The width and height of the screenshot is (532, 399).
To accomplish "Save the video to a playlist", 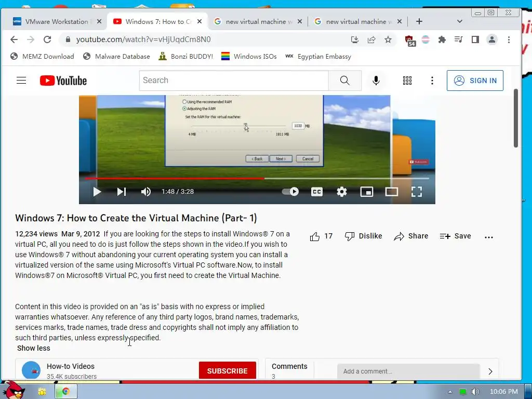I will (455, 236).
